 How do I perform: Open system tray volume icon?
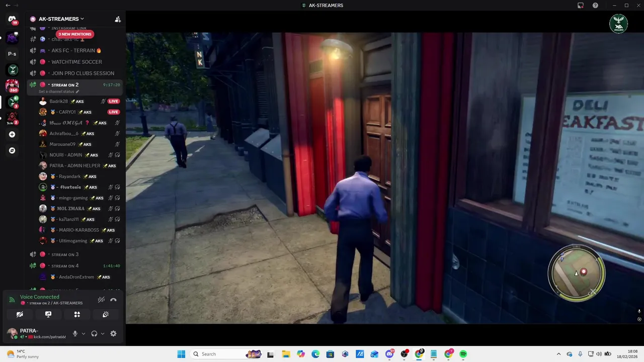[600, 354]
